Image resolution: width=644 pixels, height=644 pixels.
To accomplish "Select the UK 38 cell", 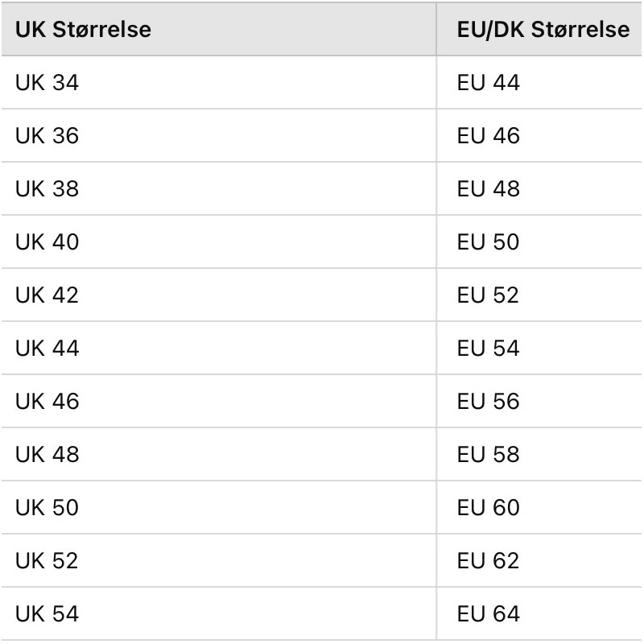I will click(218, 188).
